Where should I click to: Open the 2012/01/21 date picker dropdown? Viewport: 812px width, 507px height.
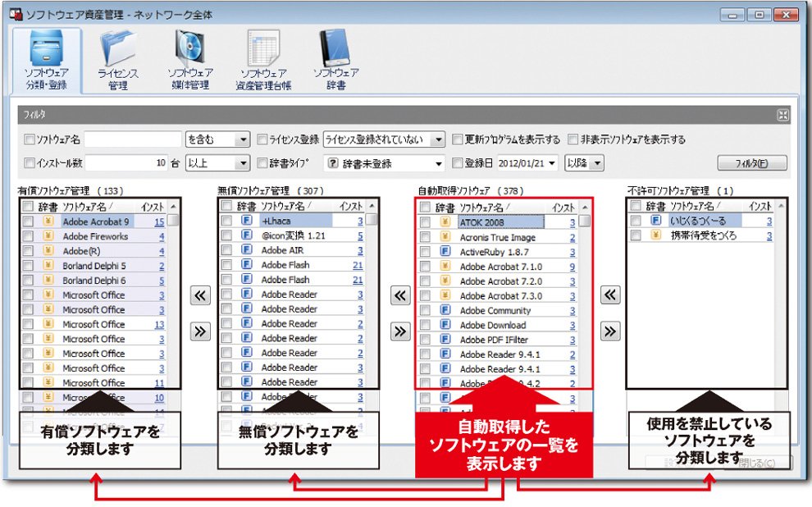(x=552, y=163)
